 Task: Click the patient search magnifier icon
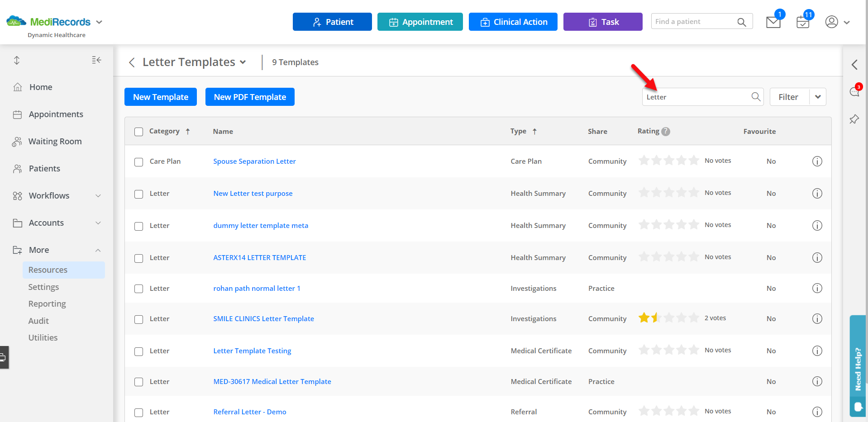tap(741, 22)
